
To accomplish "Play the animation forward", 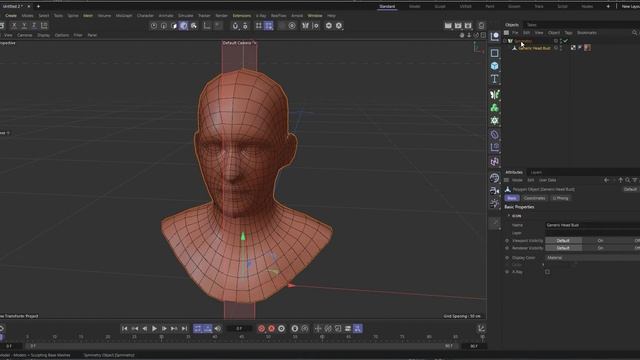I will point(154,329).
